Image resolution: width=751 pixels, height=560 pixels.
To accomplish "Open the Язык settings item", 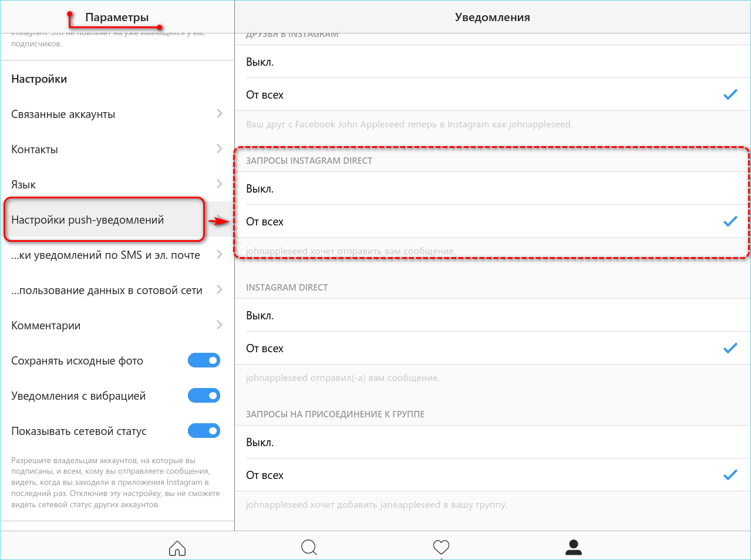I will click(x=117, y=184).
